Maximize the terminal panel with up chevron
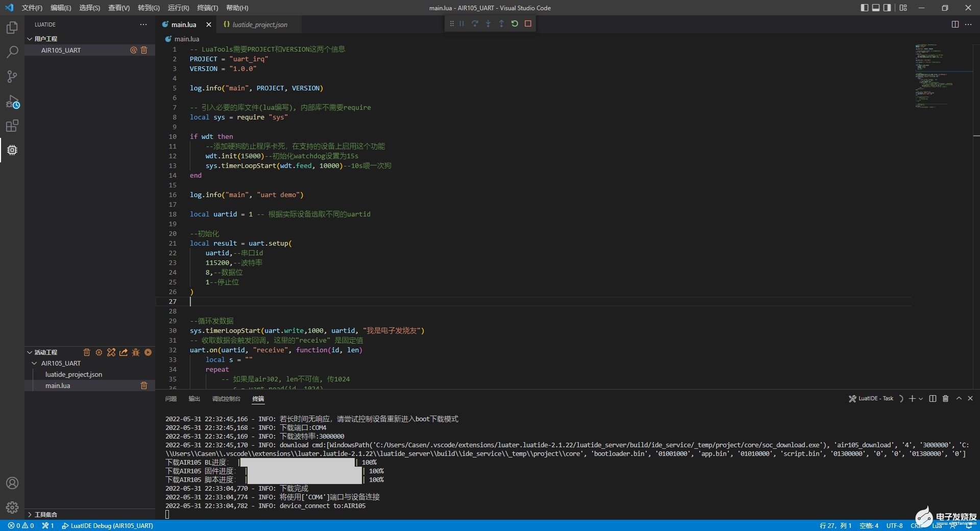Viewport: 980px width, 531px height. click(x=959, y=398)
